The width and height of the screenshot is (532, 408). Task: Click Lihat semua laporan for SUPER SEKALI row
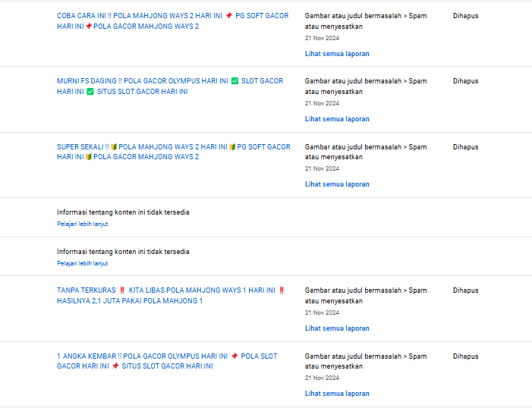pos(337,184)
